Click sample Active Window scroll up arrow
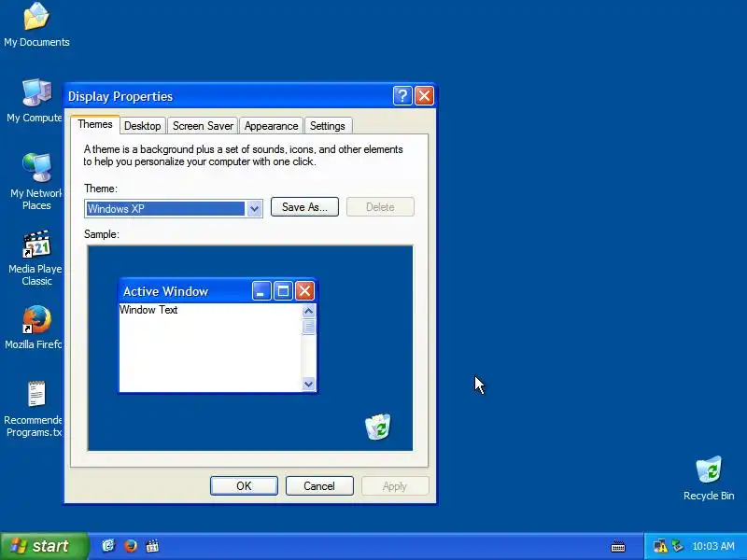Viewport: 747px width, 560px height. [308, 312]
